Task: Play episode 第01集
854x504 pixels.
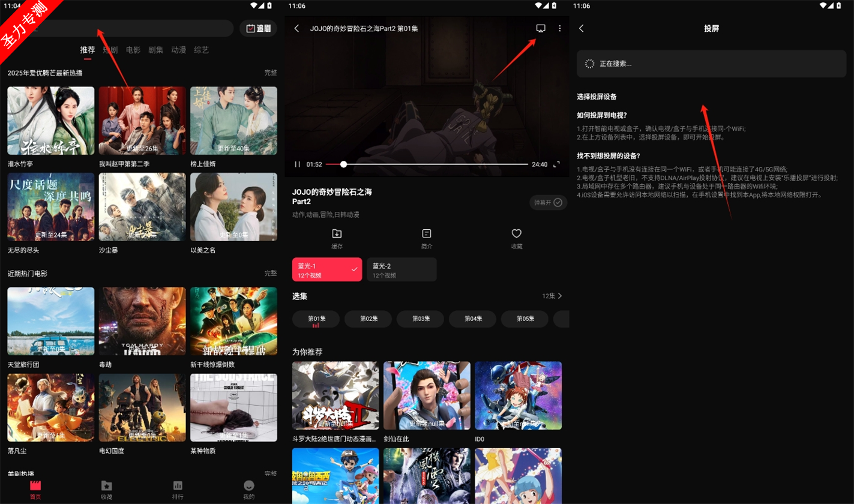Action: coord(316,319)
